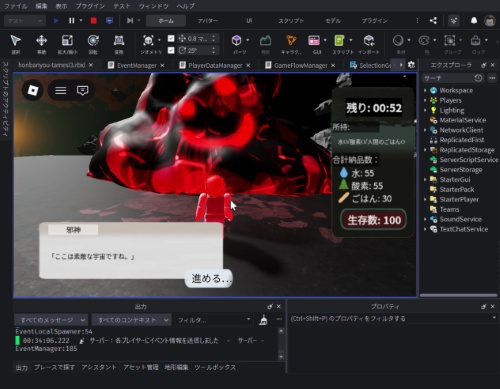The image size is (500, 389).
Task: Clear the output with broom icon
Action: [263, 320]
